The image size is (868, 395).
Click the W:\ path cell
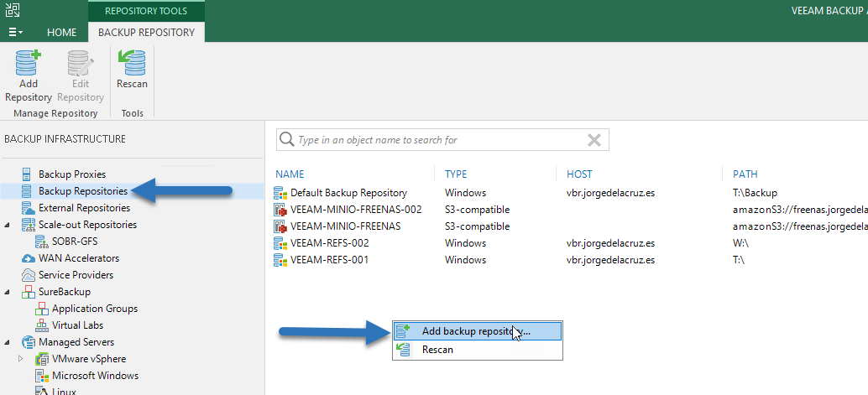[x=740, y=243]
